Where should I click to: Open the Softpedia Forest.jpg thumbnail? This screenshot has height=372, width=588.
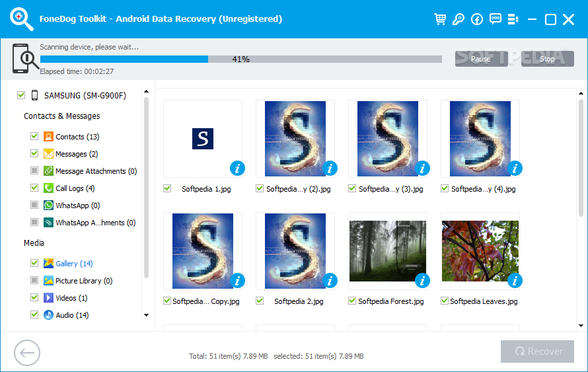click(x=388, y=251)
